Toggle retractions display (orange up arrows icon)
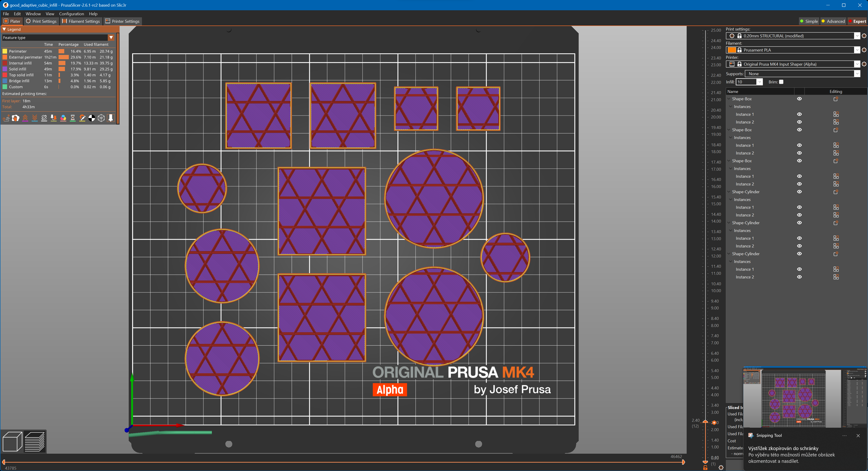Screen dimensions: 868x471 [x=25, y=118]
